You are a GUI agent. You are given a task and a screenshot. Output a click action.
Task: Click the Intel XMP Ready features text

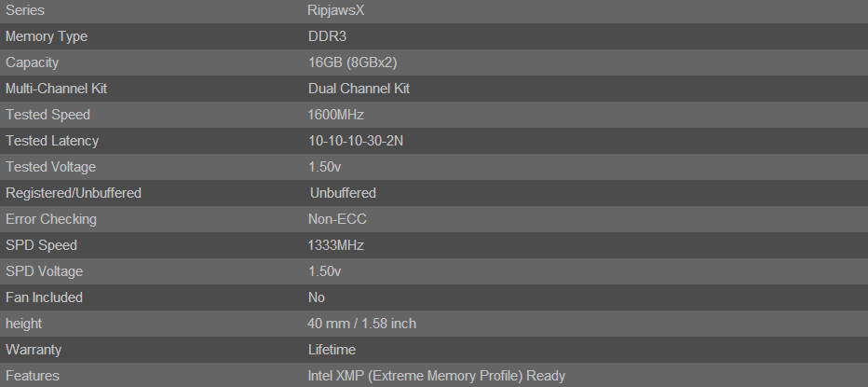(436, 376)
